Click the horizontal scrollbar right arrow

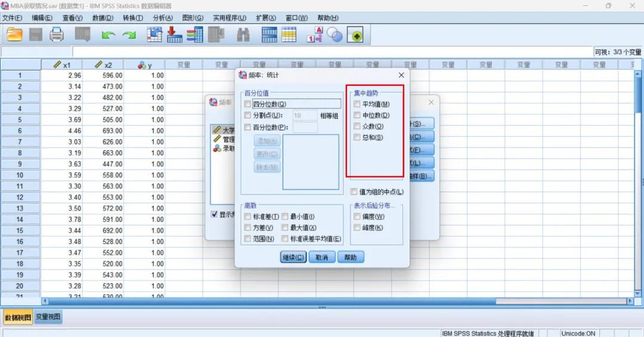coord(630,301)
